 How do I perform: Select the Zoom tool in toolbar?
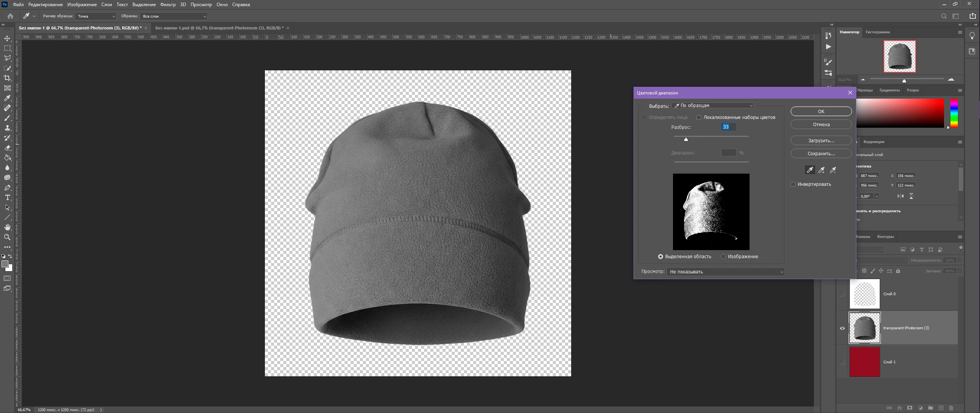[7, 237]
